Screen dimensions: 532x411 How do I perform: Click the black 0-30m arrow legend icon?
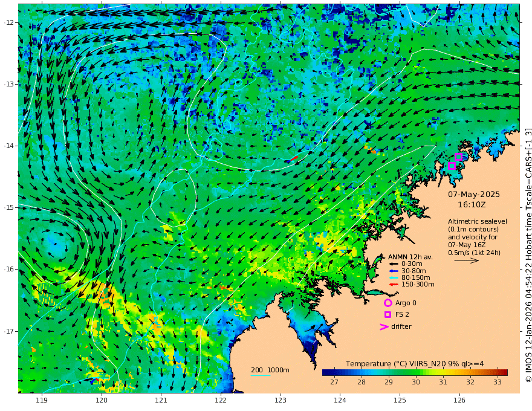(393, 264)
